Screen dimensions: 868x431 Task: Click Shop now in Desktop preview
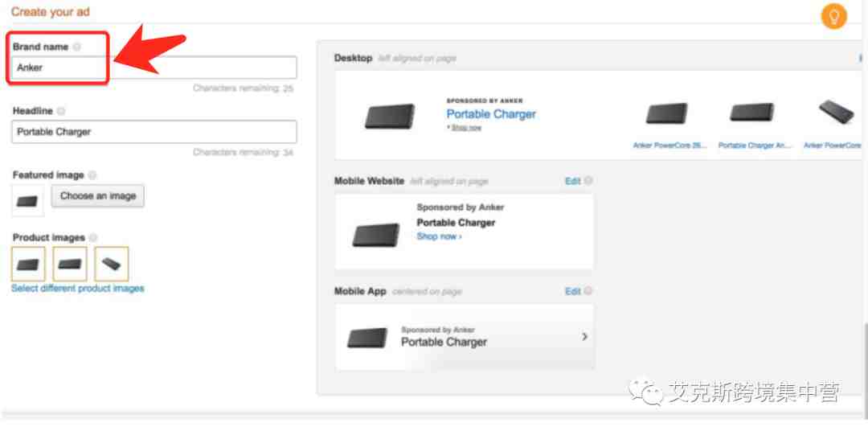tap(466, 127)
